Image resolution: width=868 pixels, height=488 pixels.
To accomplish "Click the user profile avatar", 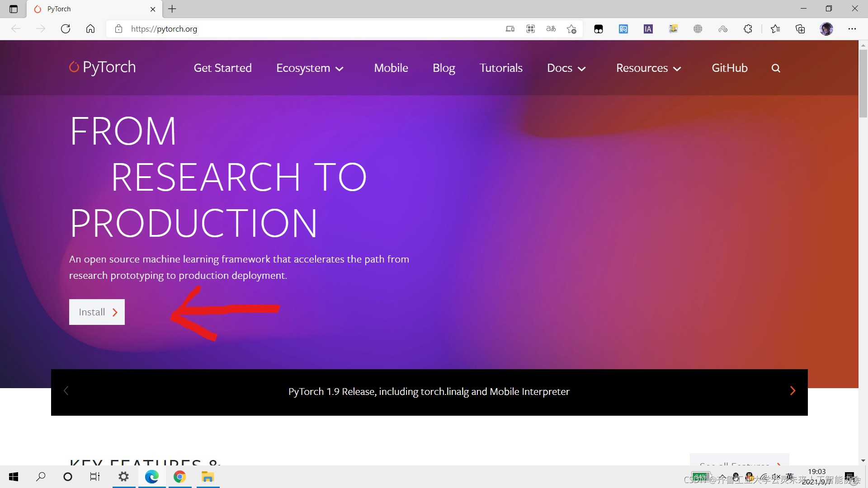I will click(826, 29).
